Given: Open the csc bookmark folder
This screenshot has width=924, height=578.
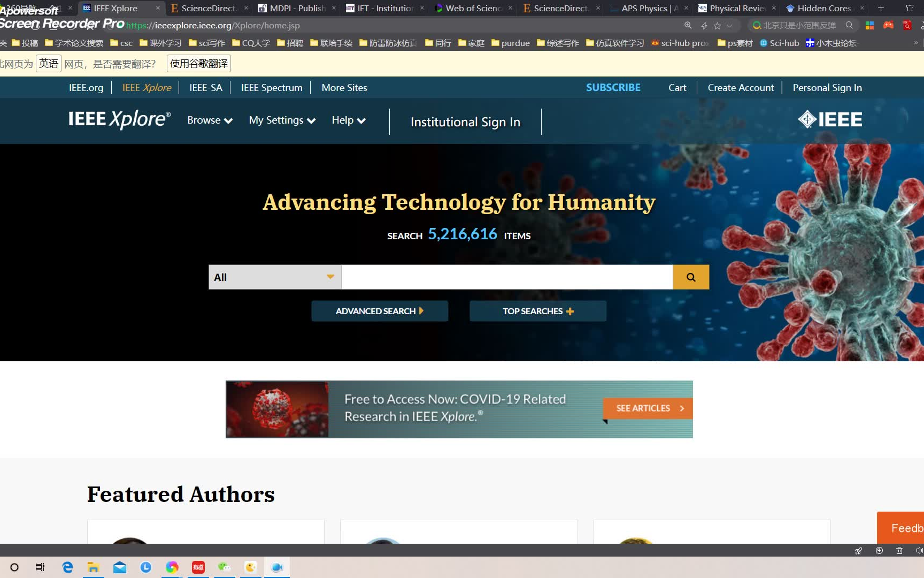Looking at the screenshot, I should point(121,43).
